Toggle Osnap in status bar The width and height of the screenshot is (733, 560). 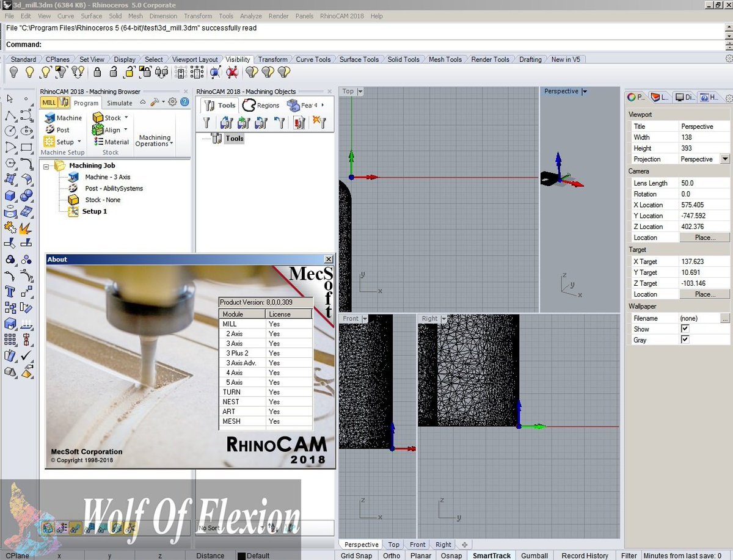[451, 555]
